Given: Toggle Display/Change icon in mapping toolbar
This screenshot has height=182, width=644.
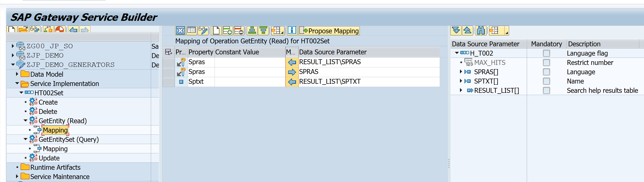Looking at the screenshot, I should click(x=203, y=31).
